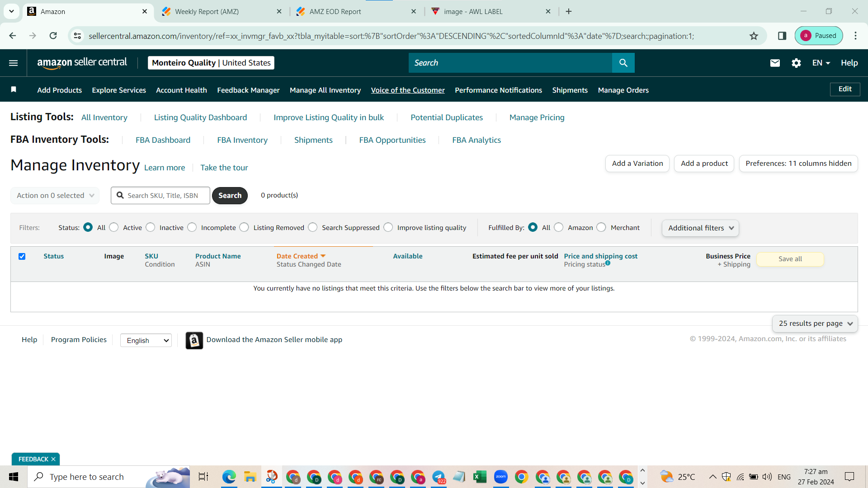
Task: Click Add a product button
Action: coord(704,164)
